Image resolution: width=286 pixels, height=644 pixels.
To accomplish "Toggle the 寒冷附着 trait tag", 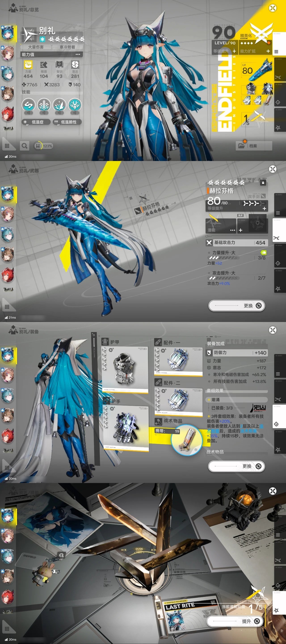I will point(67,47).
